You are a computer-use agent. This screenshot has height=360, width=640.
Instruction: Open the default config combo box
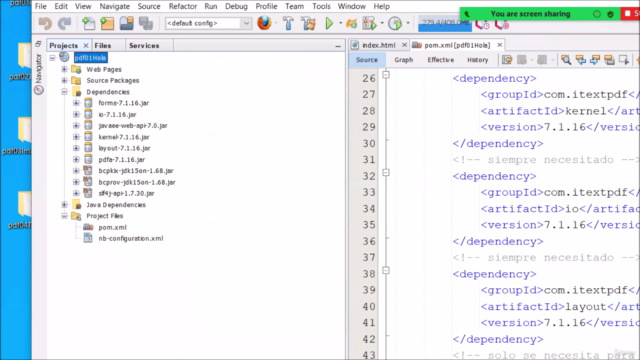[208, 23]
